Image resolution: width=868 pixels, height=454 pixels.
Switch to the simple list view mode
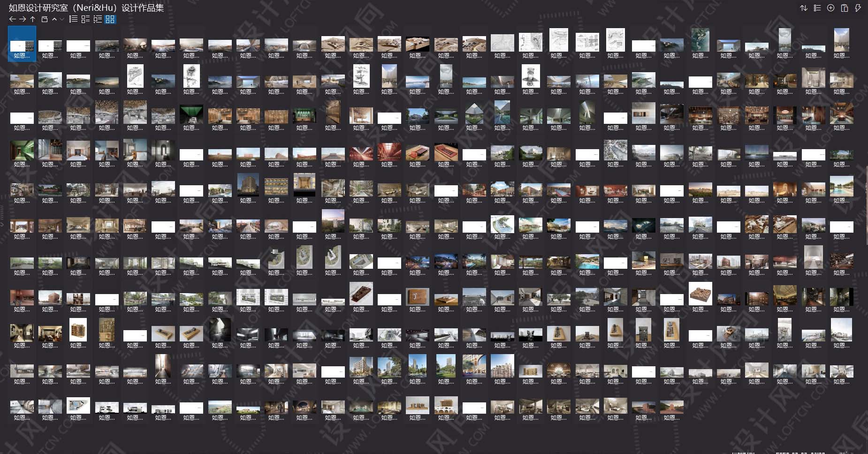click(x=73, y=19)
